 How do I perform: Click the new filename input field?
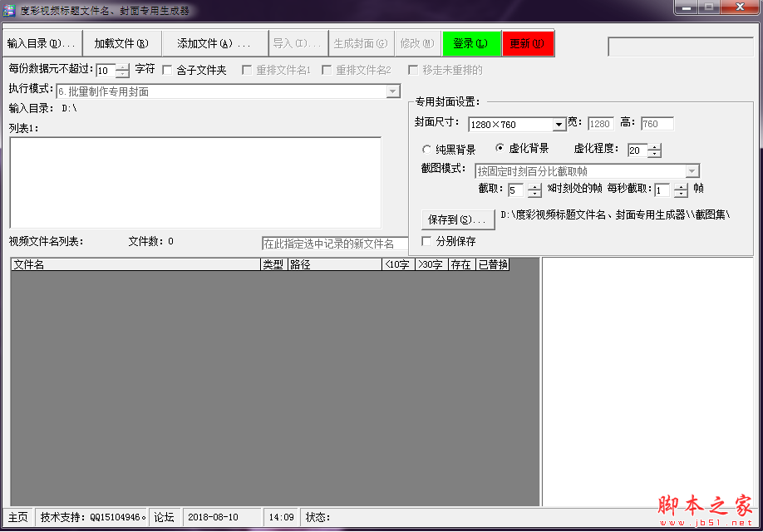[x=331, y=244]
